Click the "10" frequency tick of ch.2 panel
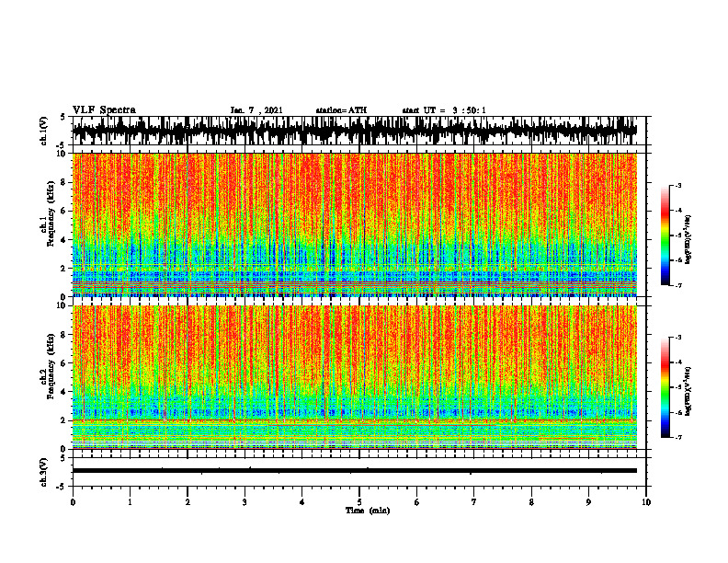 pyautogui.click(x=63, y=305)
